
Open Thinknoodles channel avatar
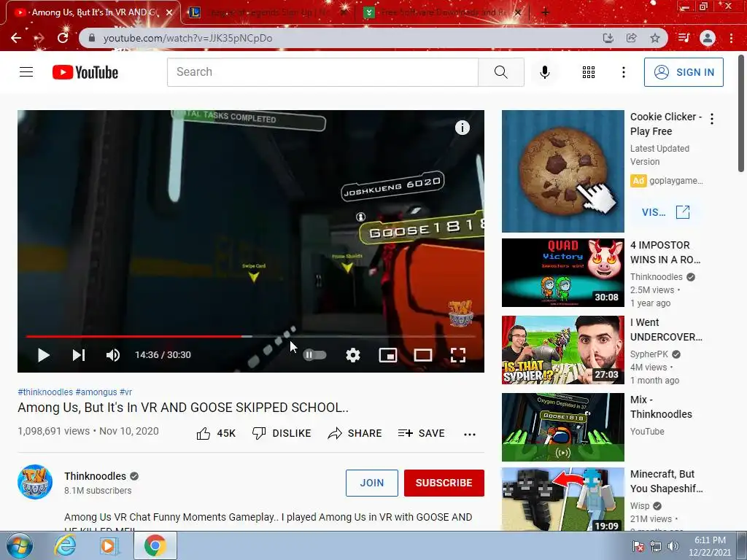pyautogui.click(x=35, y=482)
